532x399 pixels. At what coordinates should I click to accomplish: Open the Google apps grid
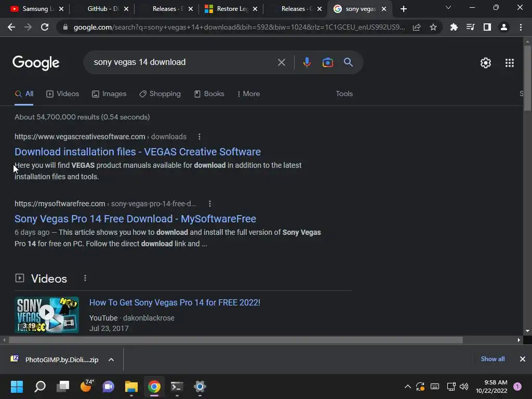(x=509, y=63)
